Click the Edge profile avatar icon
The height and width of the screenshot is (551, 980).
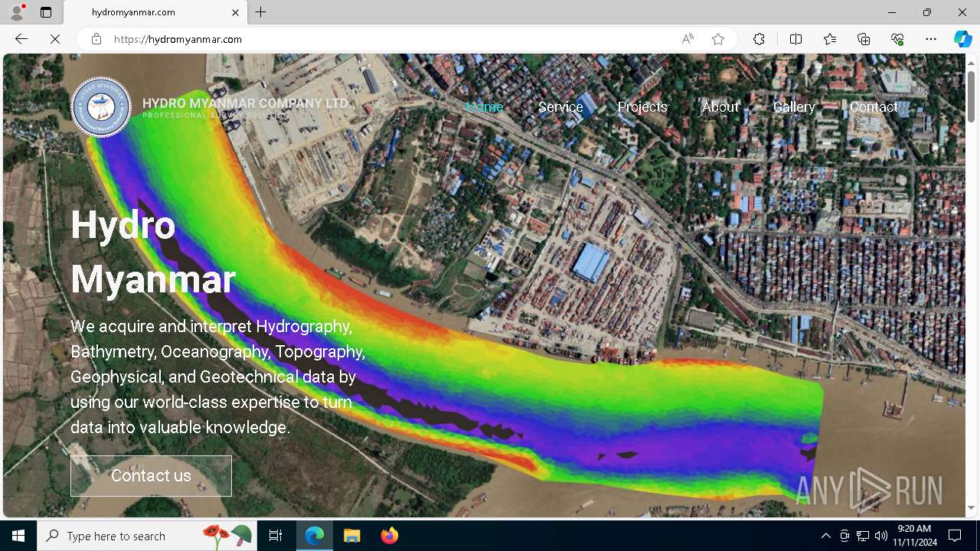pos(17,12)
